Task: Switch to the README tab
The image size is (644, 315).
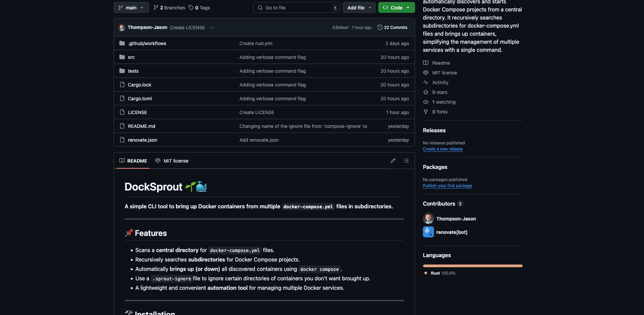Action: tap(133, 161)
